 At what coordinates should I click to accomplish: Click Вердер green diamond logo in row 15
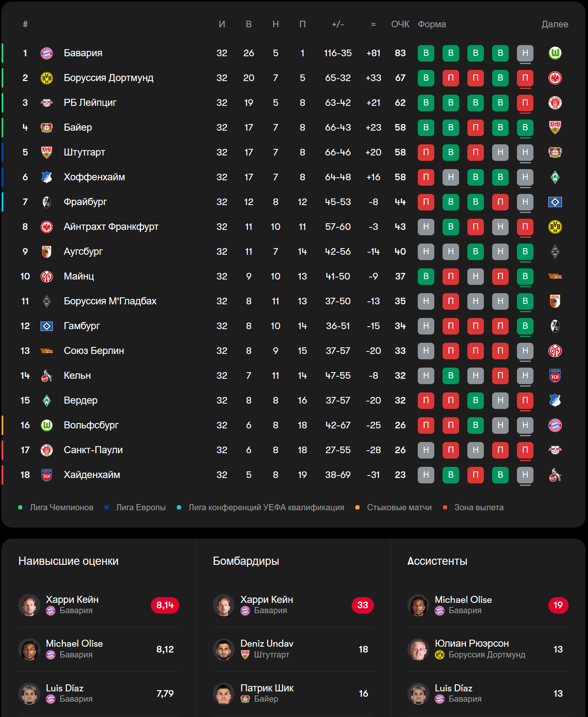coord(47,400)
